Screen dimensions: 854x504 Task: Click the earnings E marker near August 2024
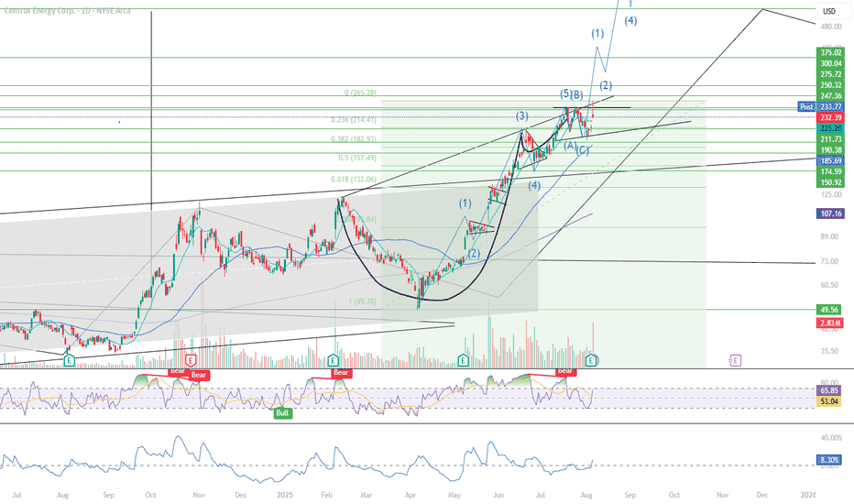[69, 360]
